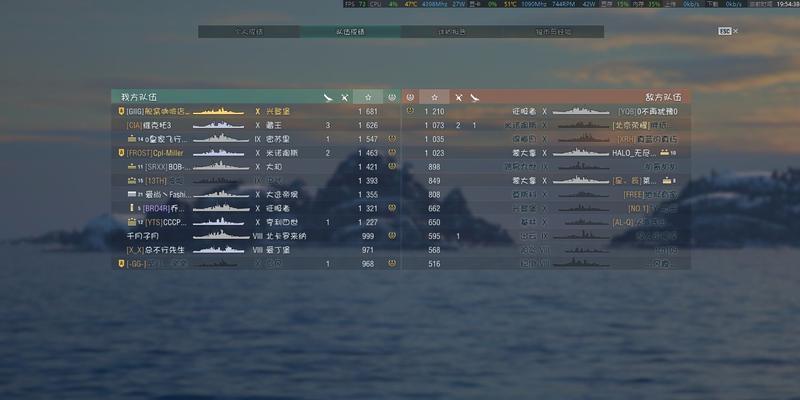The image size is (800, 400).
Task: Select the highlighted 队伍成绩 team results tab
Action: [350, 32]
